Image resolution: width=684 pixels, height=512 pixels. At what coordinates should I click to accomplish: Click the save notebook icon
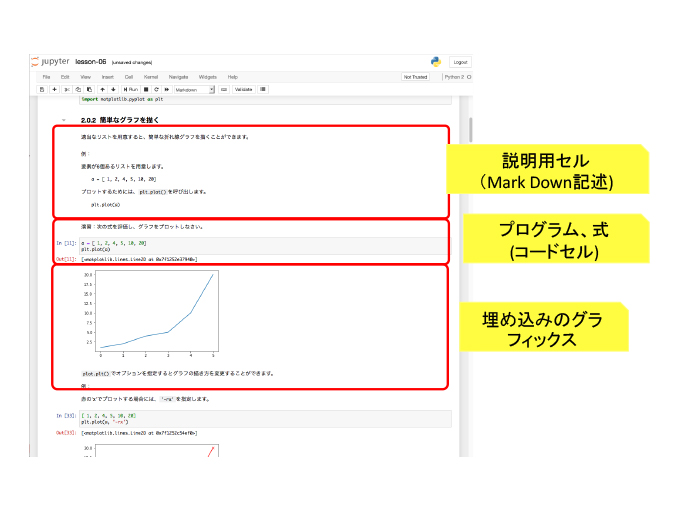pos(42,89)
